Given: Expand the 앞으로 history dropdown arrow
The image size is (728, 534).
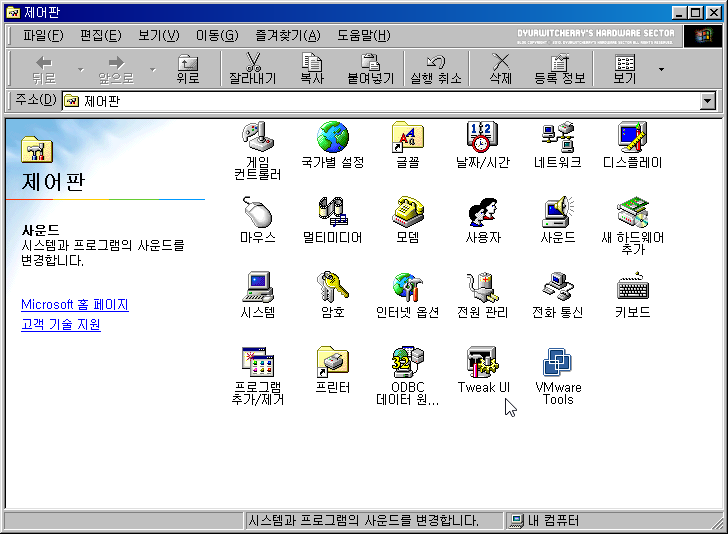Looking at the screenshot, I should 153,70.
